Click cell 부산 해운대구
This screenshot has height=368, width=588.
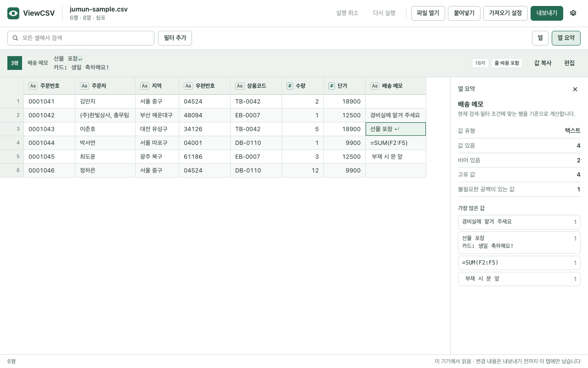[x=157, y=115]
